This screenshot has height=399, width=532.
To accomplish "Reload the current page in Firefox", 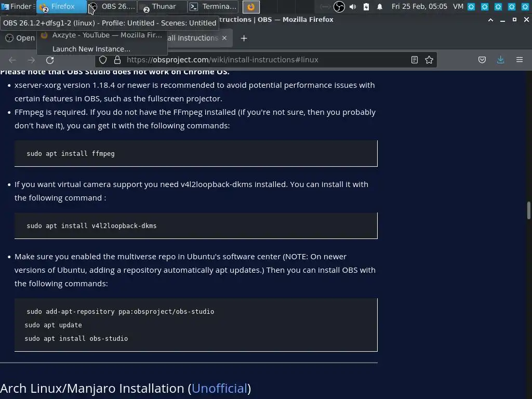I will pos(50,60).
